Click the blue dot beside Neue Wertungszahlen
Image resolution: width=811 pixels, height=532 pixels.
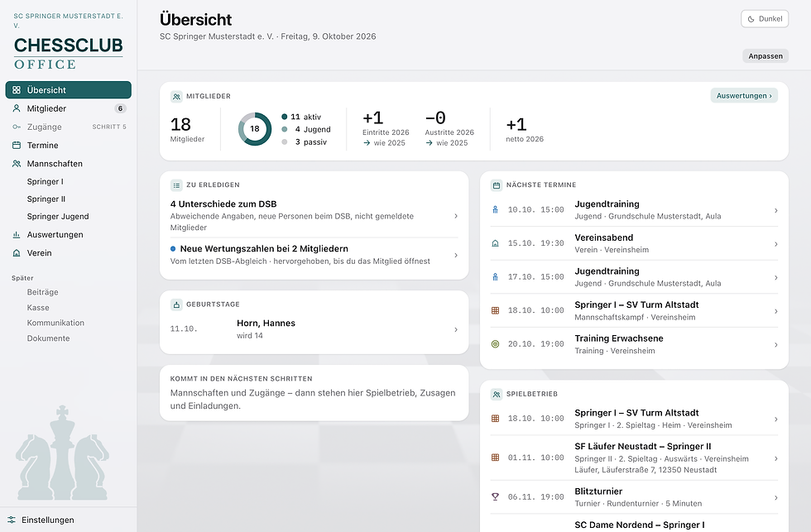coord(173,249)
